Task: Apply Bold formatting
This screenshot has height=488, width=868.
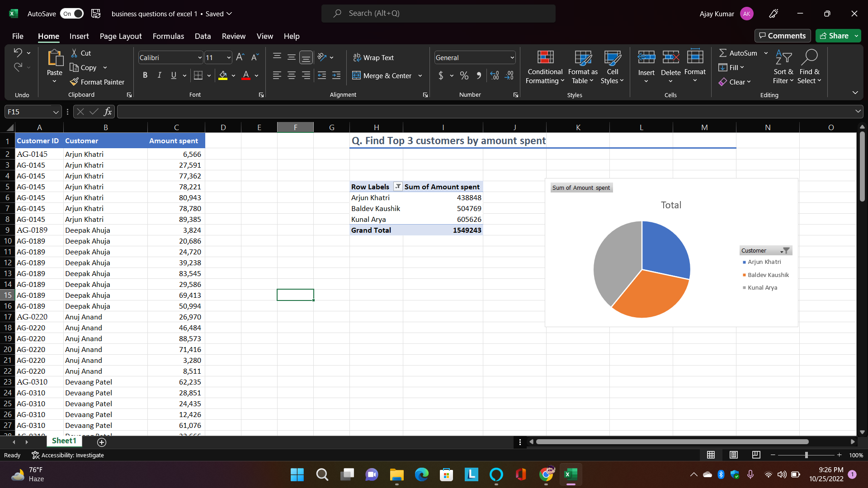Action: (145, 75)
